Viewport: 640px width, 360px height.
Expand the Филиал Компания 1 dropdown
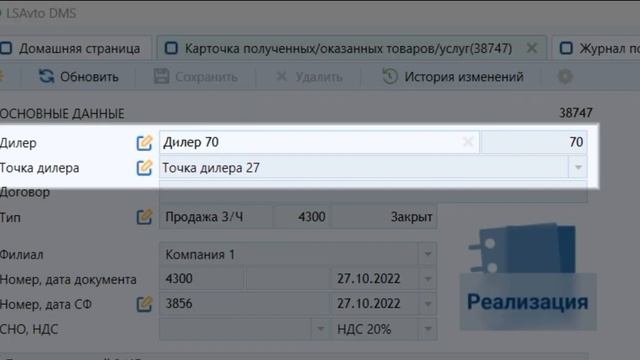tap(427, 254)
